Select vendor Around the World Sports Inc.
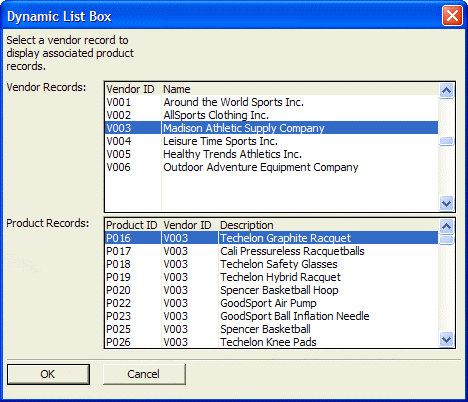Viewport: 468px width, 402px height. 271,102
